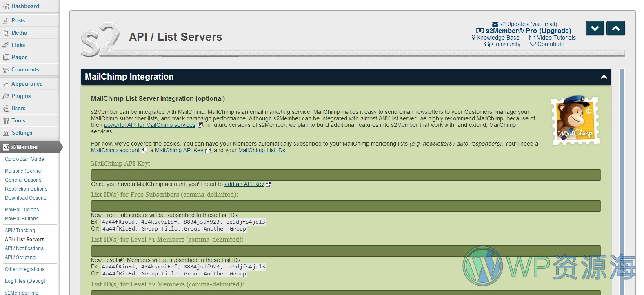Click the Comments bubble icon

pyautogui.click(x=6, y=69)
